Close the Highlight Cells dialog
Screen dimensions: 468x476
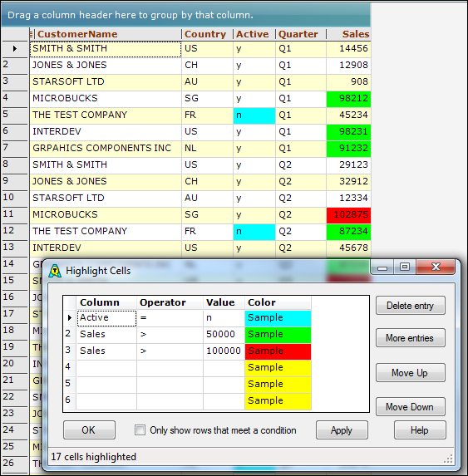coord(436,267)
